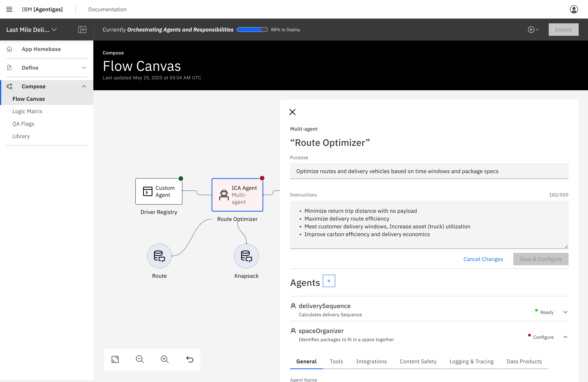
Task: Expand the deliverySequence agent row
Action: [x=565, y=312]
